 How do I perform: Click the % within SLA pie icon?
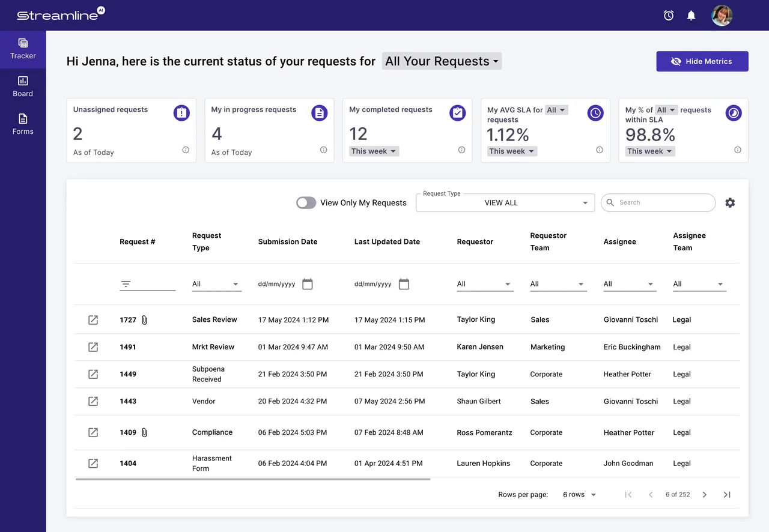(x=734, y=113)
